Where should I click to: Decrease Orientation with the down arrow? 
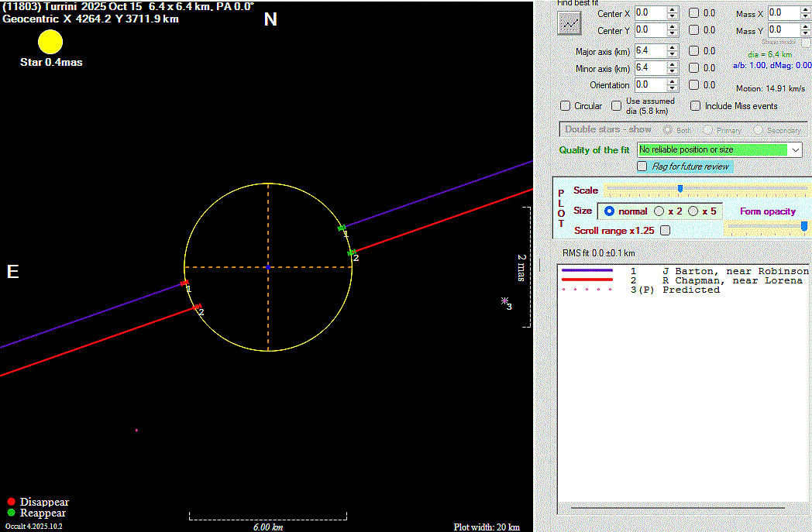click(x=672, y=89)
